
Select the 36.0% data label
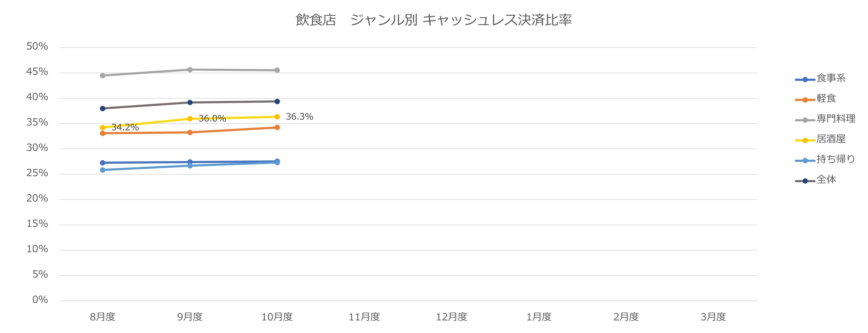pos(212,119)
